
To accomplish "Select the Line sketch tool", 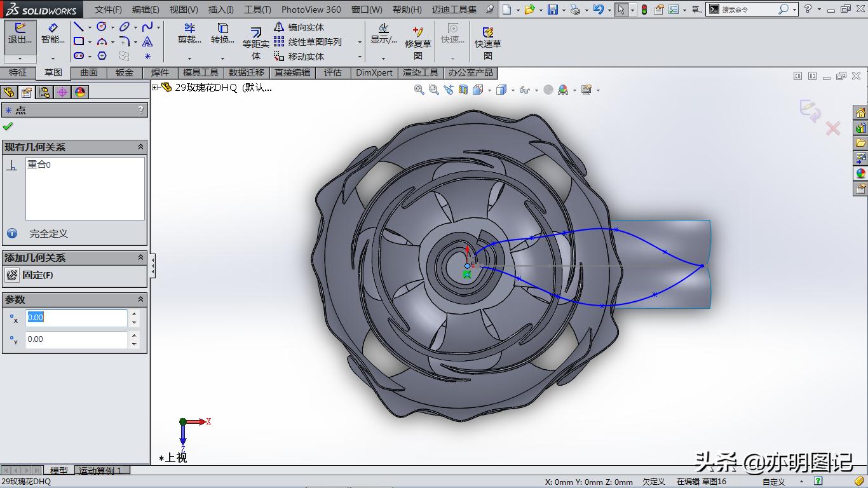I will (79, 27).
